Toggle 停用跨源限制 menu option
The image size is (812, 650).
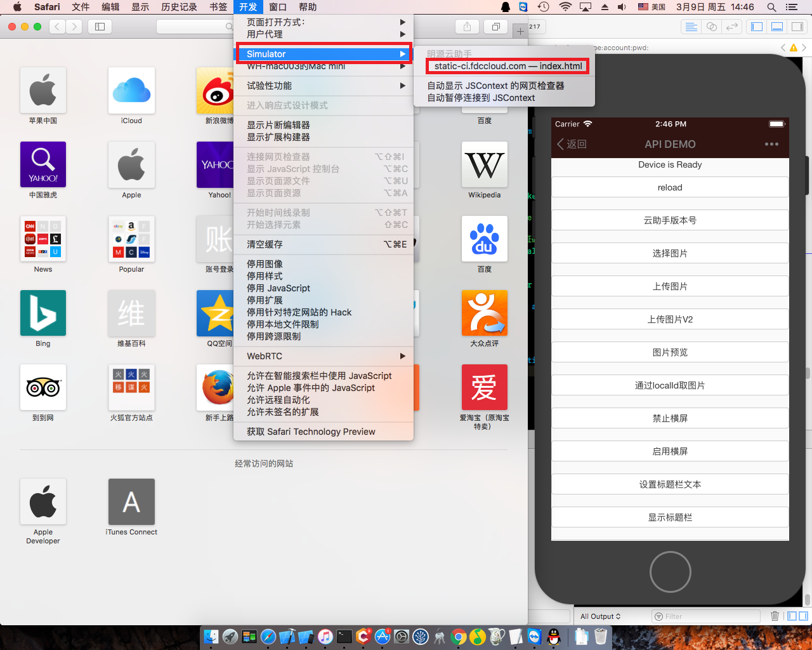[x=324, y=336]
